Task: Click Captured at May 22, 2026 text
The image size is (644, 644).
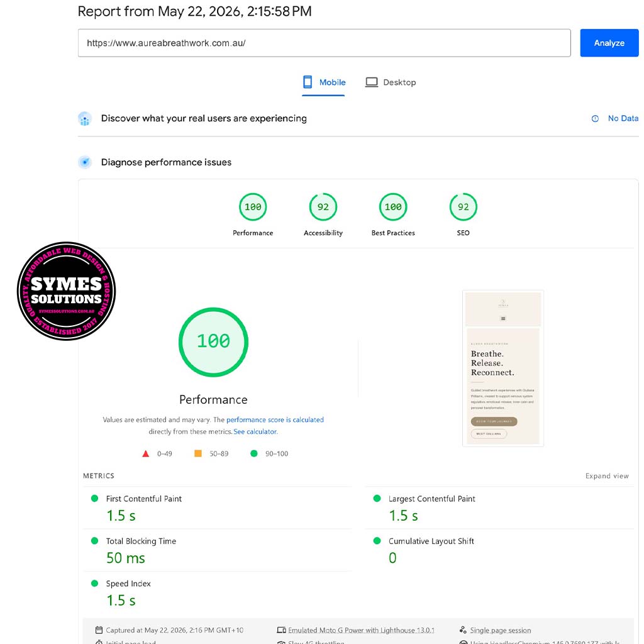Action: (175, 630)
